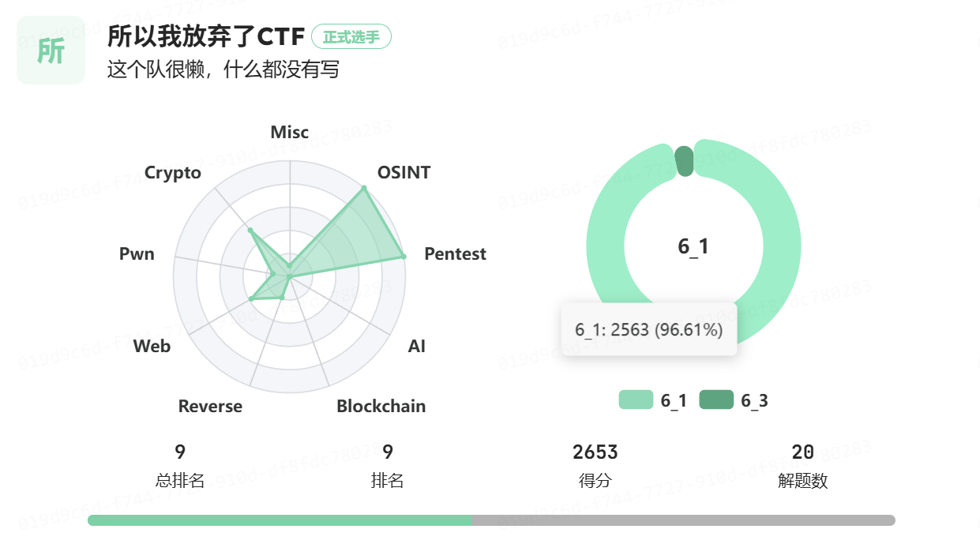Click the Pentest data point on radar

tap(404, 257)
